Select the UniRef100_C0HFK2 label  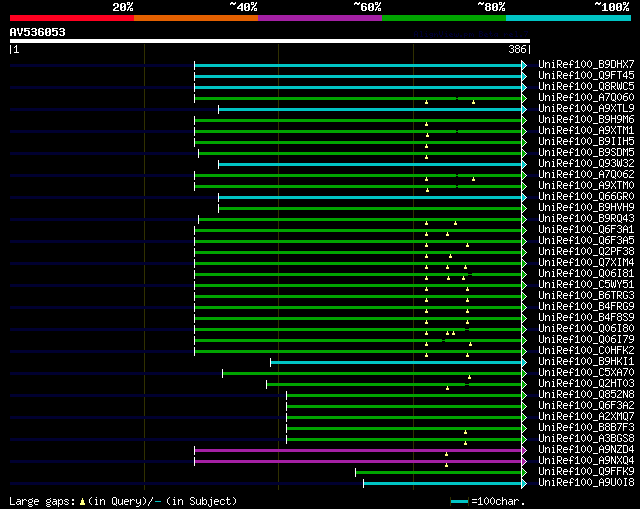point(586,351)
